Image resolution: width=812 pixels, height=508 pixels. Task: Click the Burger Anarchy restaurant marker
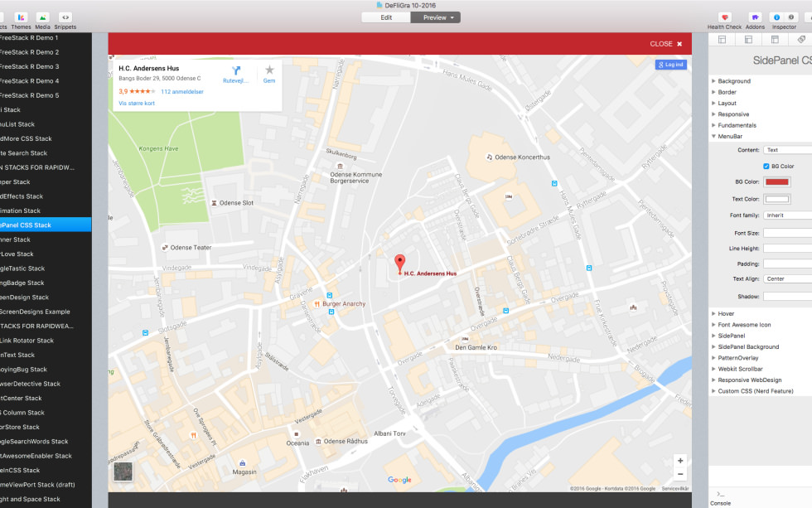pyautogui.click(x=317, y=304)
